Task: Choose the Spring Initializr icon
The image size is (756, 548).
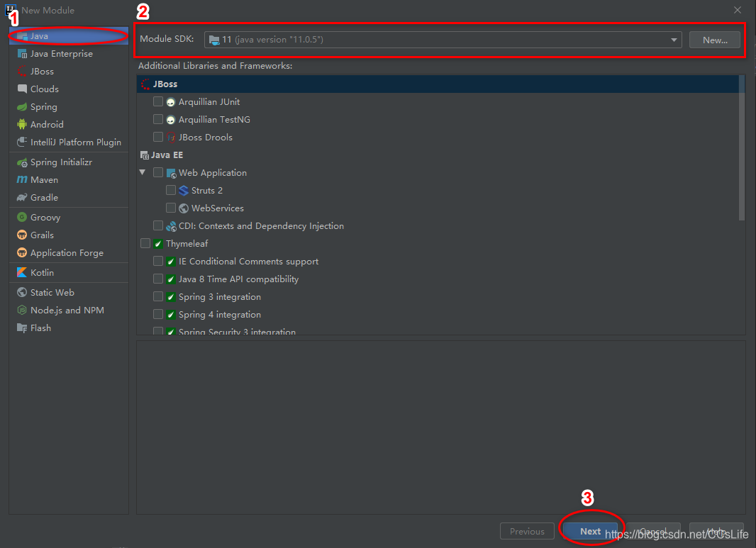Action: 22,162
